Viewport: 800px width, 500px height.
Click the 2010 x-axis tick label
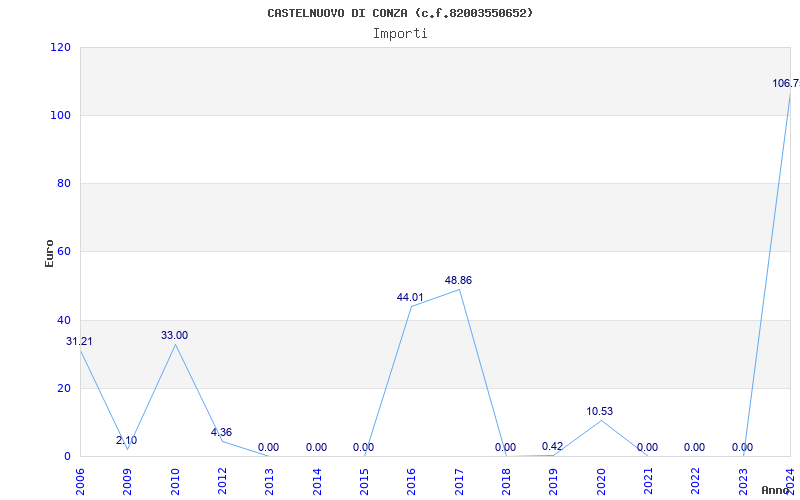pyautogui.click(x=175, y=482)
